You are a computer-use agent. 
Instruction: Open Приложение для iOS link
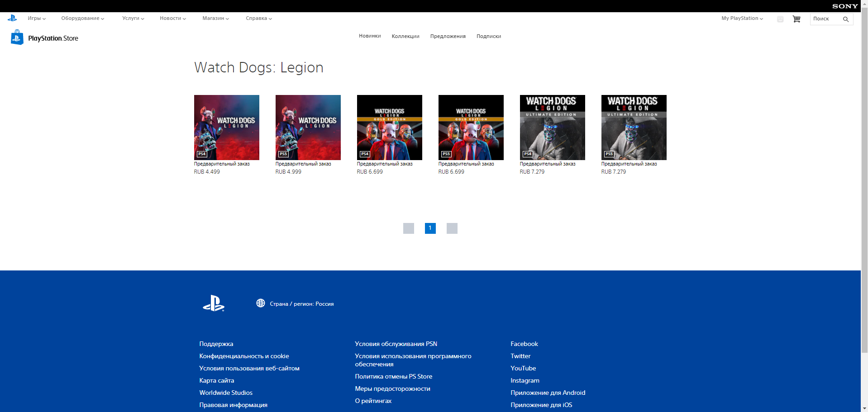coord(541,405)
